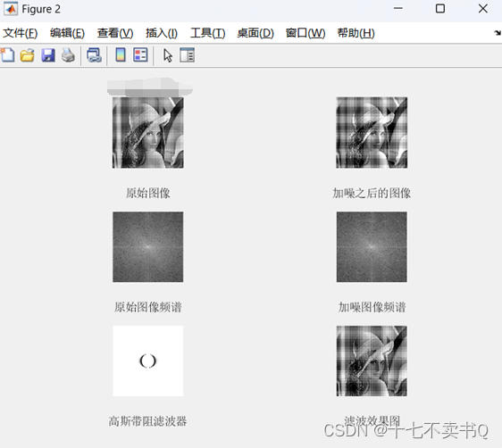Click the 加噪之后的图像 title text
Screen dimensions: 502x448
(372, 193)
